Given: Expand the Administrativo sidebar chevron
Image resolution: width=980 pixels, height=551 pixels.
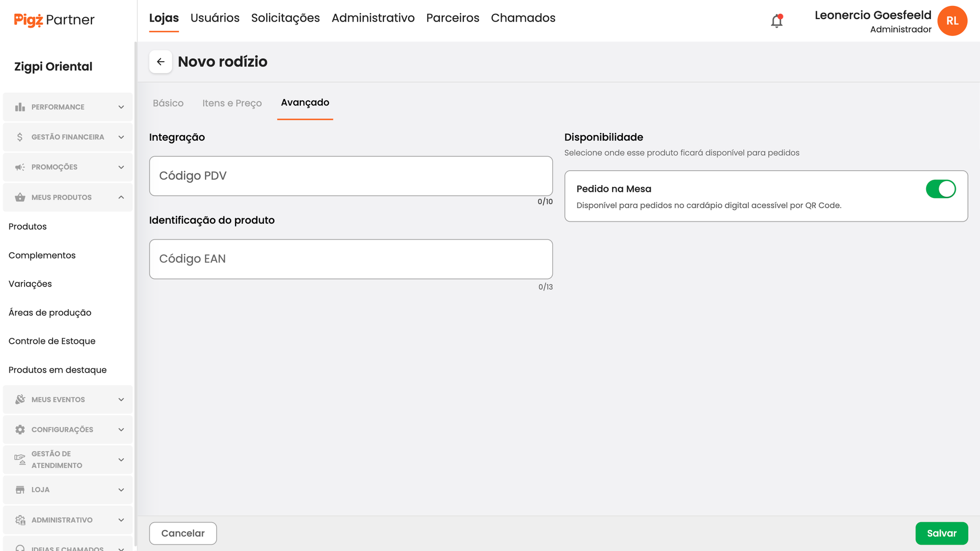Looking at the screenshot, I should [x=121, y=520].
